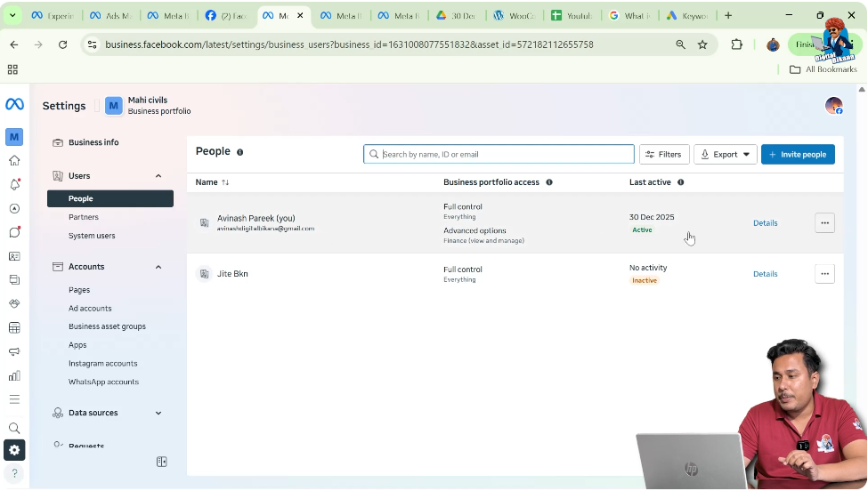Image resolution: width=868 pixels, height=491 pixels.
Task: Click the Meta logo in the left rail
Action: (x=14, y=104)
